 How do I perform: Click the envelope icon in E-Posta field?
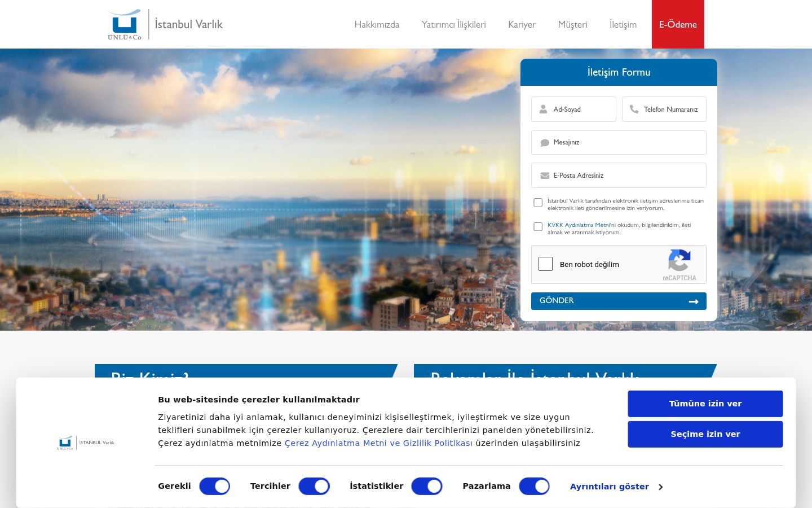[545, 176]
